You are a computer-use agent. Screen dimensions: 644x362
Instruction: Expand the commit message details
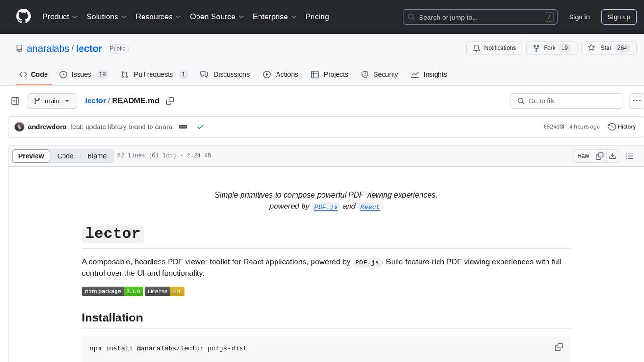coord(183,127)
